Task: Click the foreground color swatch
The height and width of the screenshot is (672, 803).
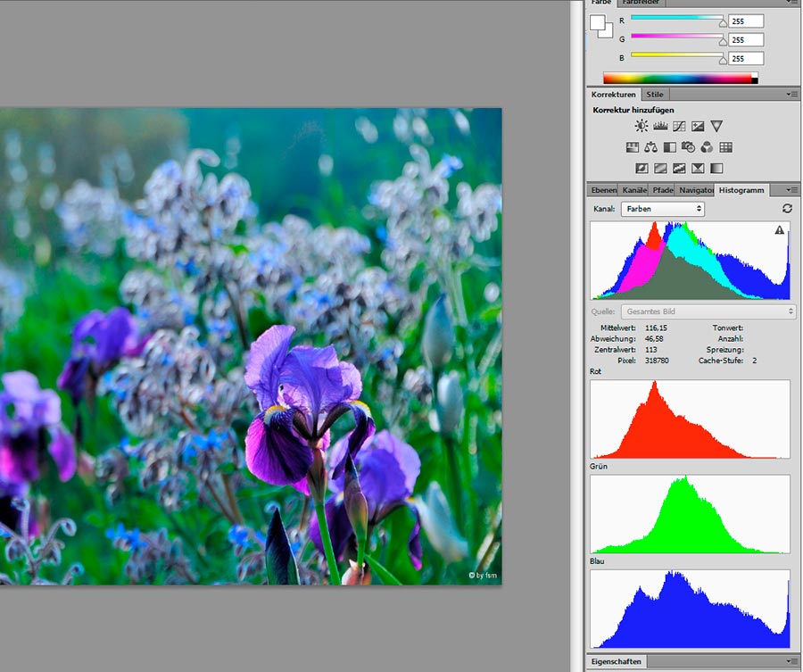Action: 597,23
